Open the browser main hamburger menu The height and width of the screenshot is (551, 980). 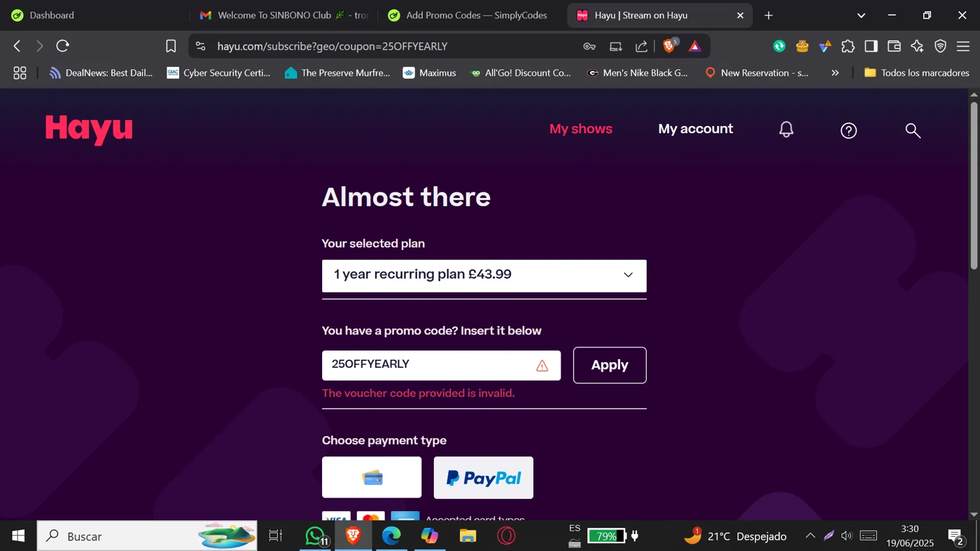tap(963, 46)
